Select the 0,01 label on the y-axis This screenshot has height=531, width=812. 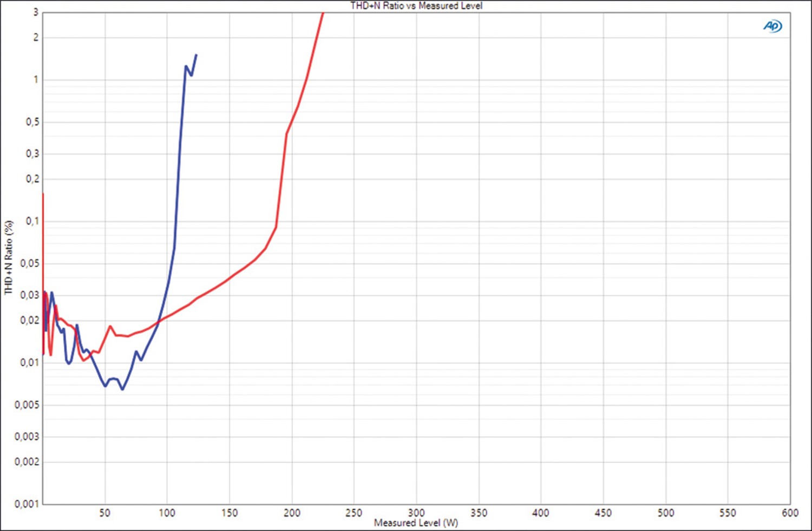coord(30,362)
